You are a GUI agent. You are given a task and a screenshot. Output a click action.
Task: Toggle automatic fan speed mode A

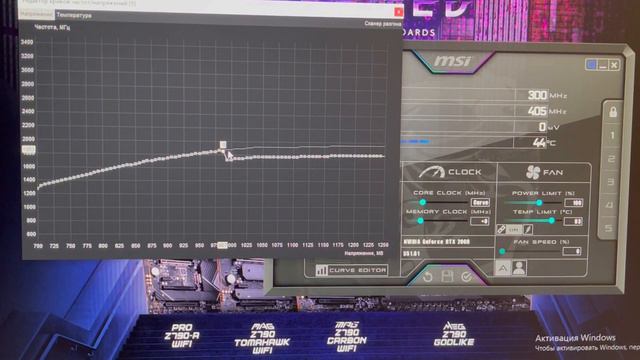coord(503,268)
